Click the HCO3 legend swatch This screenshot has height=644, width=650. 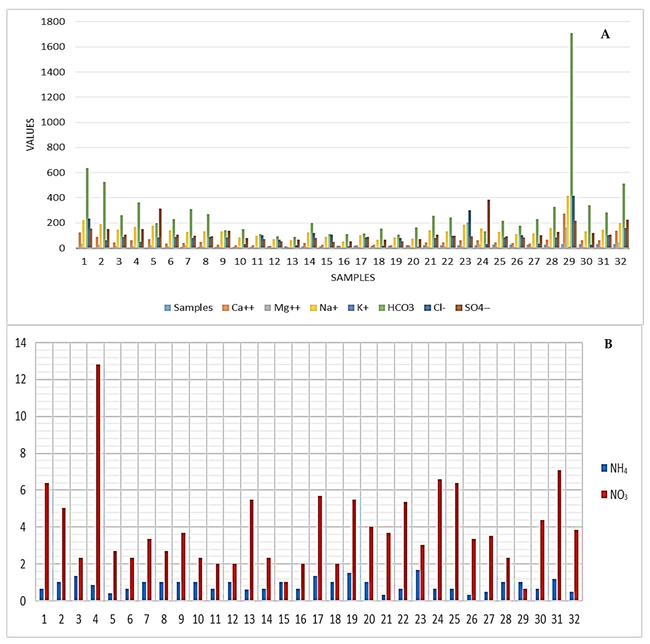pyautogui.click(x=382, y=308)
